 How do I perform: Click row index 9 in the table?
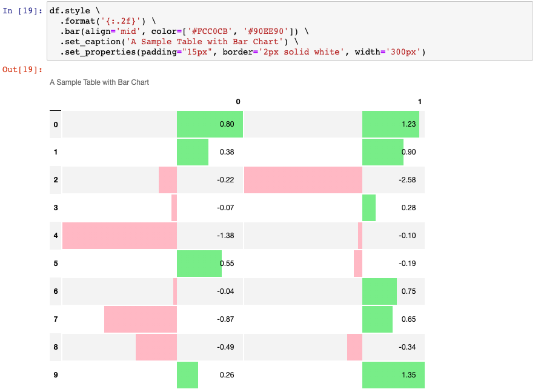[55, 374]
